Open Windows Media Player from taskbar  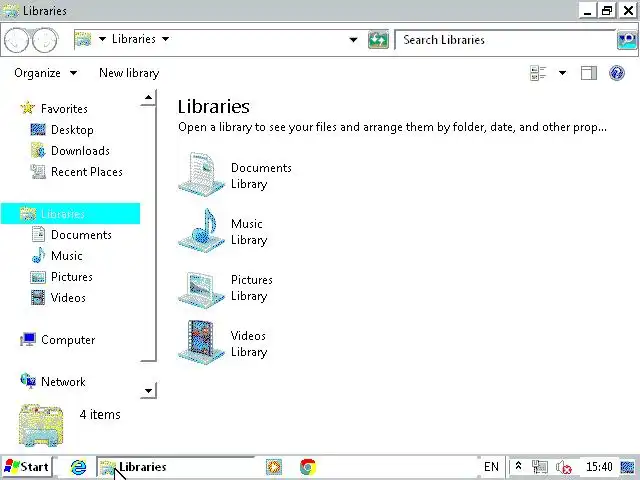274,467
